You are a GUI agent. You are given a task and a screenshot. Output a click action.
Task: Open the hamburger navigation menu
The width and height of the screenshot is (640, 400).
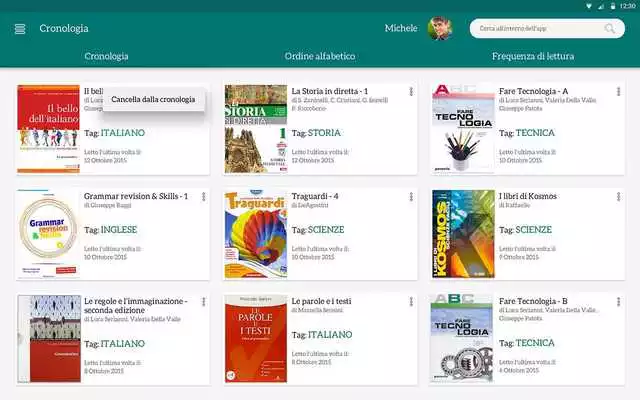pyautogui.click(x=20, y=28)
